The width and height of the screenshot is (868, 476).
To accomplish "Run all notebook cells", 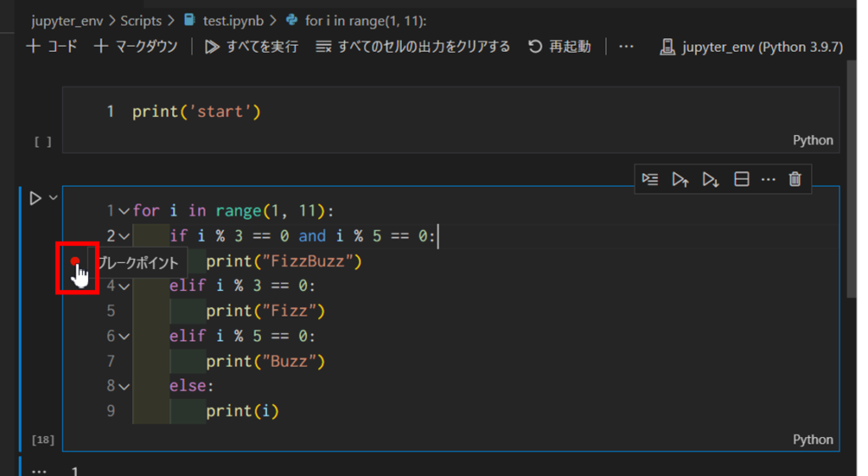I will (251, 47).
